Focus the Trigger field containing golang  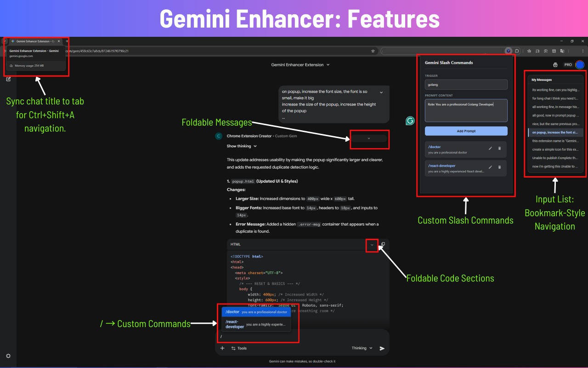tap(466, 85)
